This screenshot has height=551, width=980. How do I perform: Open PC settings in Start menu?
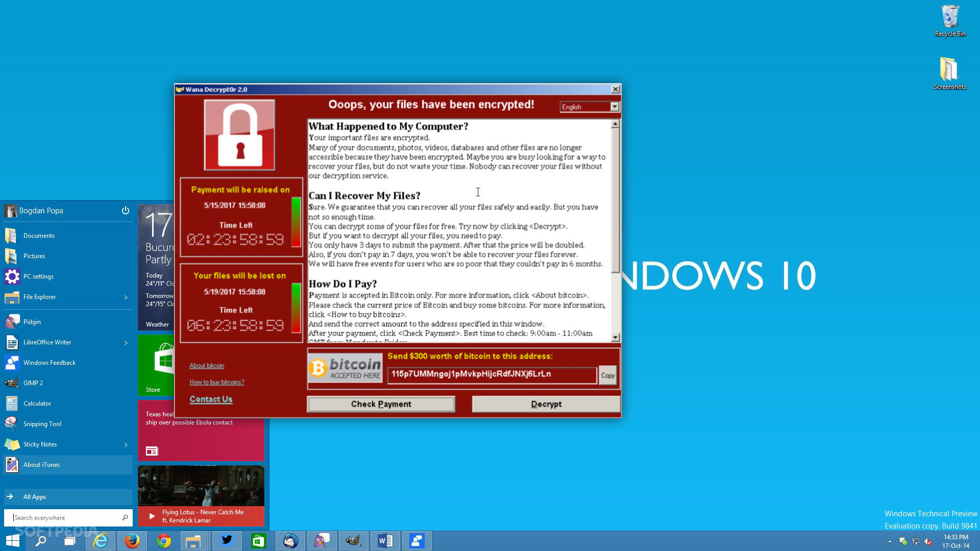tap(68, 276)
